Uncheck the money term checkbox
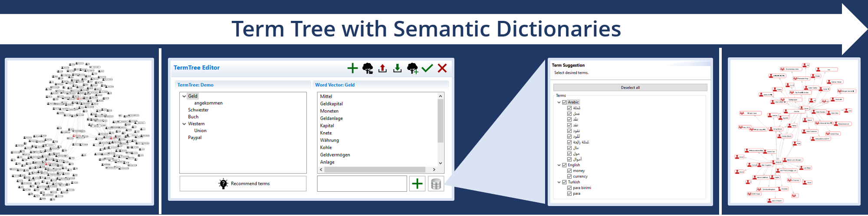This screenshot has height=216, width=868. tap(569, 171)
